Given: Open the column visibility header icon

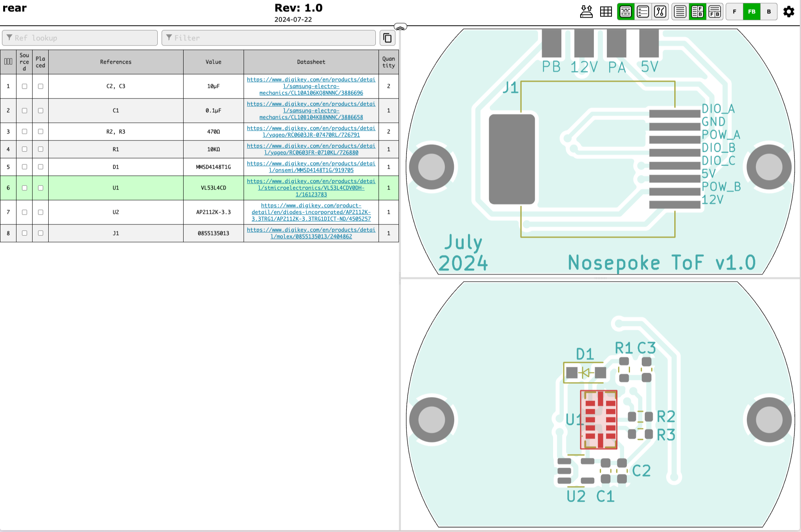Looking at the screenshot, I should (8, 62).
